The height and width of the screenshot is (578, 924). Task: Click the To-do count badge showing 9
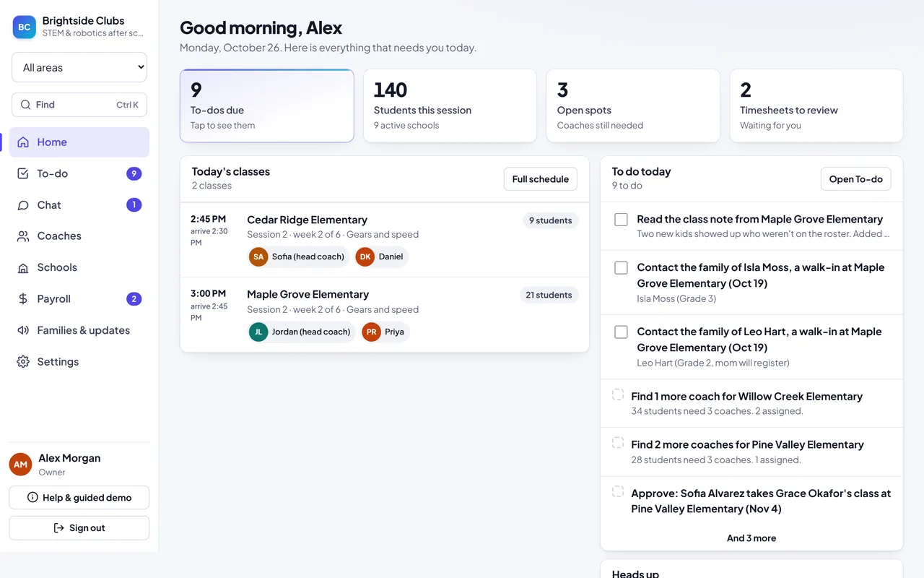(134, 173)
